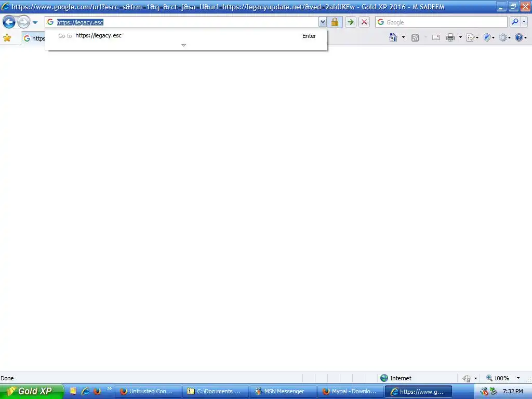
Task: Click the 'https://www.g...' taskbar button
Action: [x=418, y=392]
